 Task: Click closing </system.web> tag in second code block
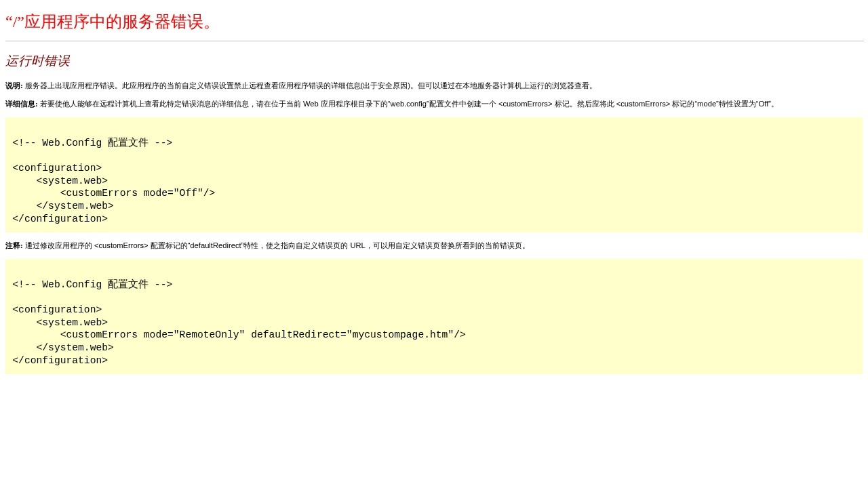pos(75,348)
